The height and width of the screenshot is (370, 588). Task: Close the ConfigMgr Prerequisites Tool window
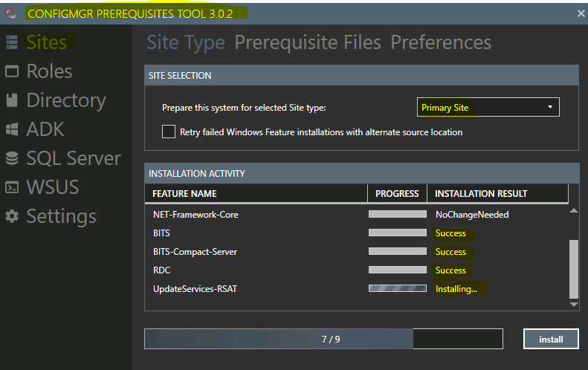pos(581,13)
